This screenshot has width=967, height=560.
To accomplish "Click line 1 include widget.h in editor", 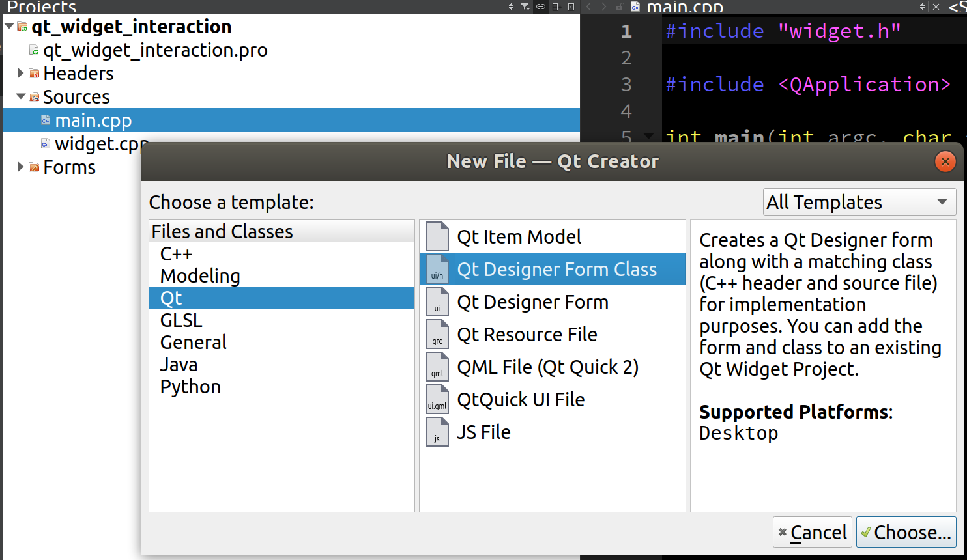I will click(x=783, y=31).
